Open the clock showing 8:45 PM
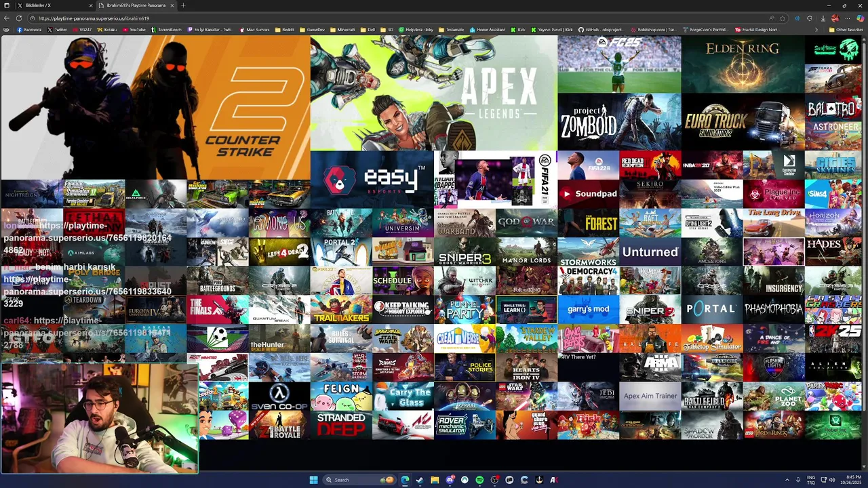This screenshot has width=868, height=488. click(852, 480)
